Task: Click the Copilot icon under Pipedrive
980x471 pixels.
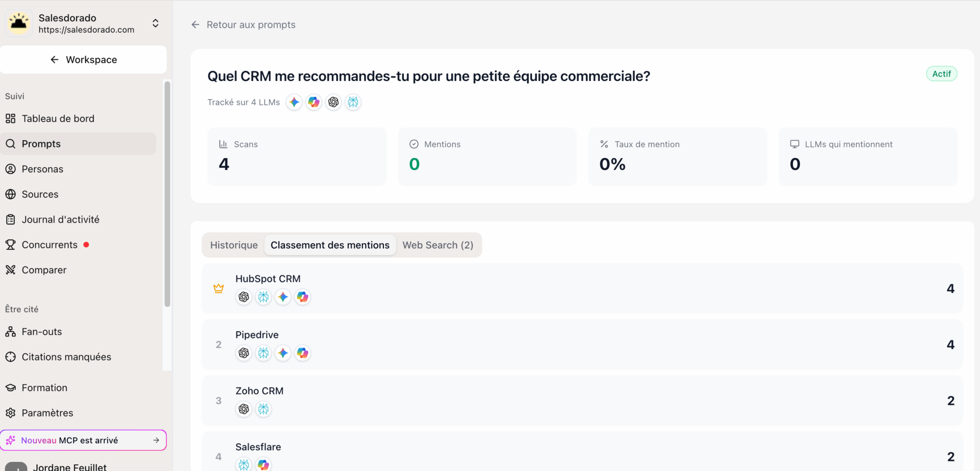Action: 302,353
